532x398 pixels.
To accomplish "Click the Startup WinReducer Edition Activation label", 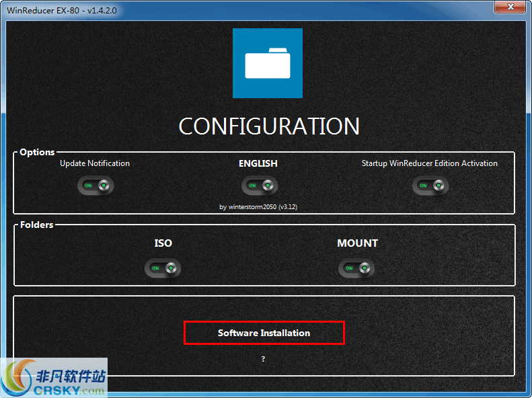I will [x=430, y=163].
